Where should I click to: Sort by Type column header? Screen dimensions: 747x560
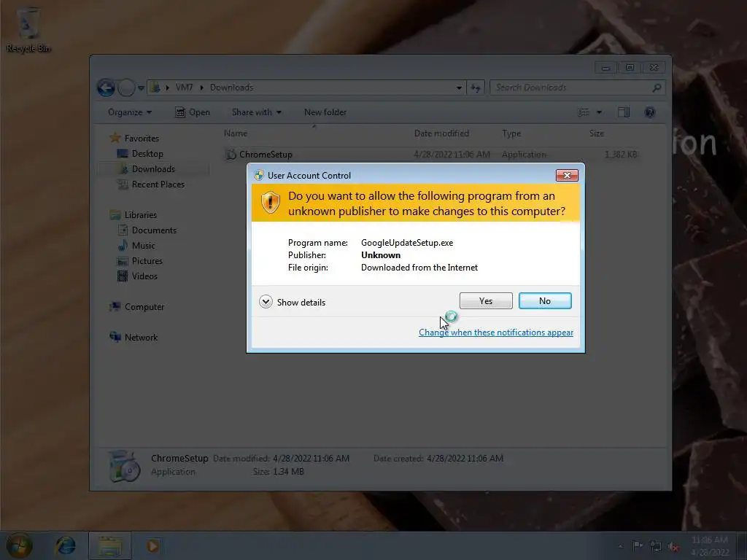511,133
